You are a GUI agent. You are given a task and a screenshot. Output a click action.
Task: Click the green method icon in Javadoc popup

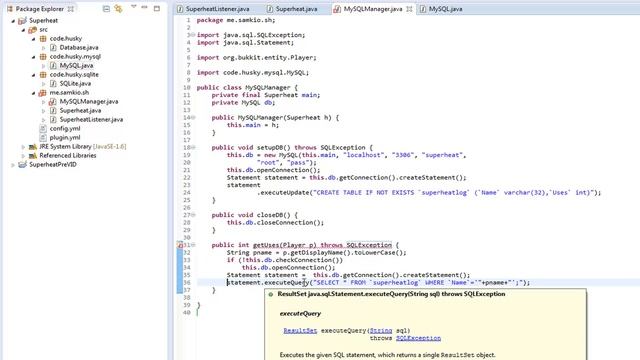point(271,294)
